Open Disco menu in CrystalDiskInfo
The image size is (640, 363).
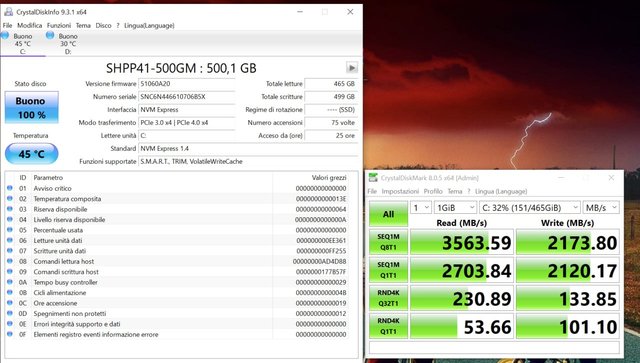(x=103, y=25)
